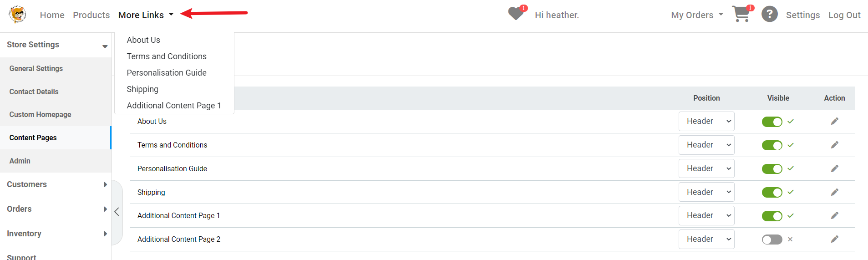Edit Additional Content Page 2 pencil icon

pos(834,239)
